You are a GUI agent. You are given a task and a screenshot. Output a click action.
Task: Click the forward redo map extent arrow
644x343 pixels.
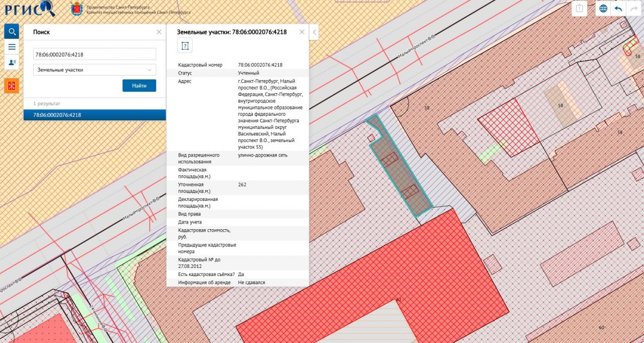pos(633,9)
